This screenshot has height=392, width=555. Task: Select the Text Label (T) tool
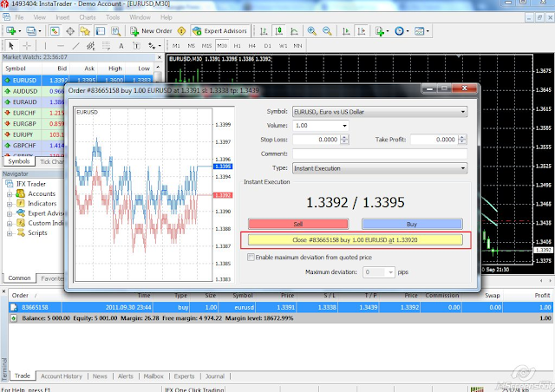[x=136, y=46]
